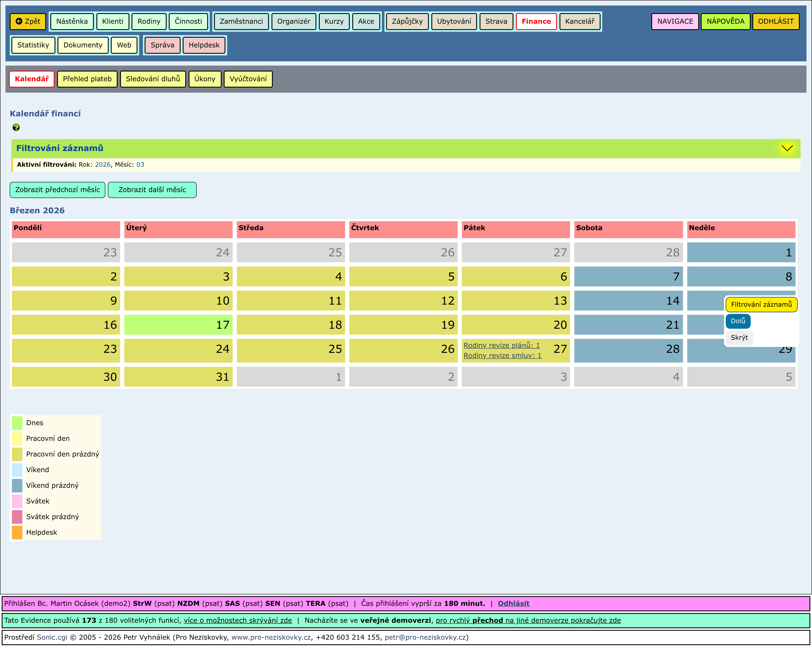Click the Zpět back arrow button

tap(28, 22)
